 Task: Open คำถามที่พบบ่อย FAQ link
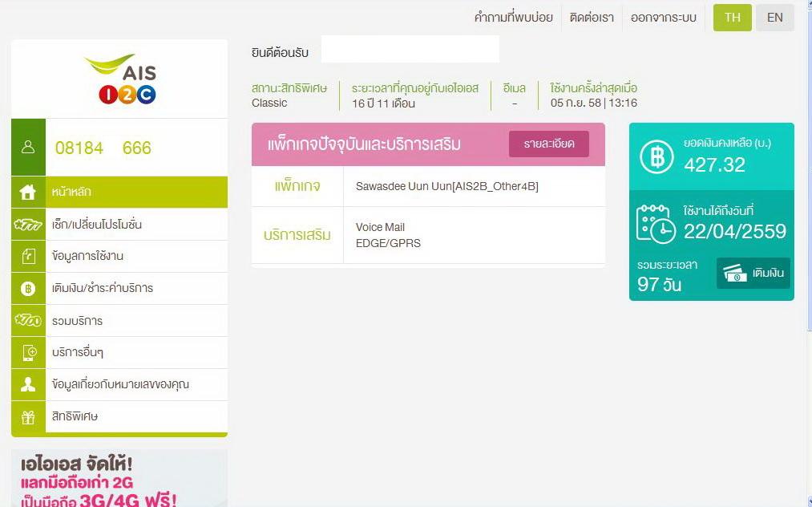(513, 18)
